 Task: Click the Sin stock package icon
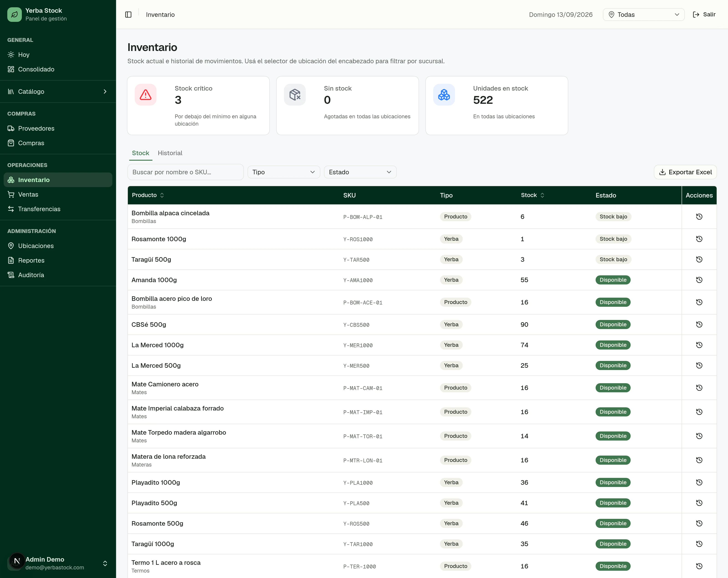click(295, 95)
